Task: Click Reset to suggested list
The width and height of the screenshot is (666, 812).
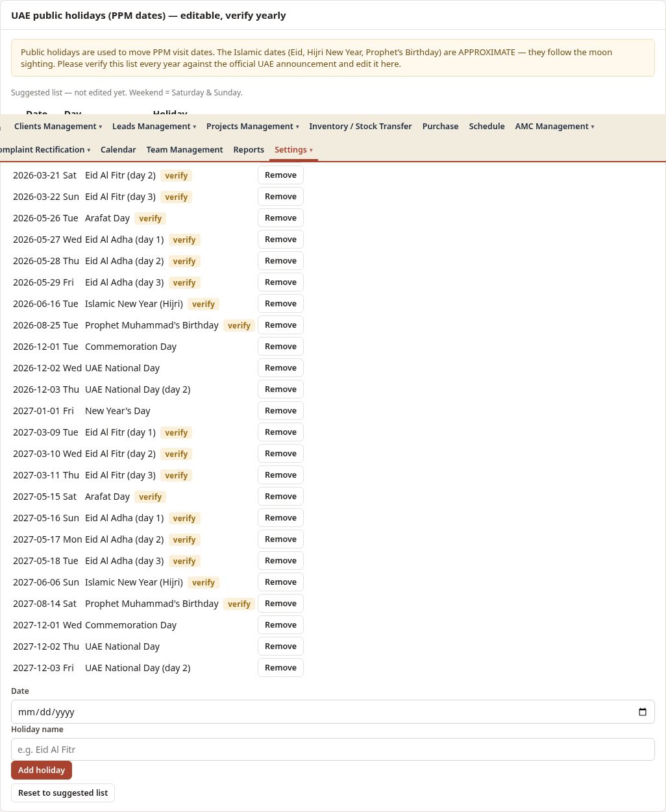Action: [63, 793]
